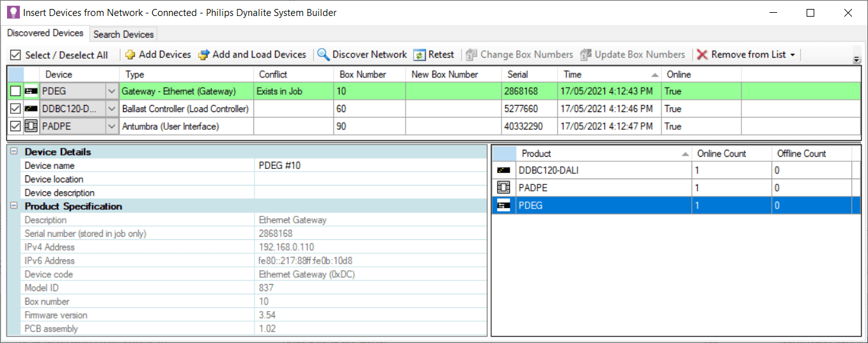Sort by the Product column header
The image size is (868, 343).
[x=604, y=154]
